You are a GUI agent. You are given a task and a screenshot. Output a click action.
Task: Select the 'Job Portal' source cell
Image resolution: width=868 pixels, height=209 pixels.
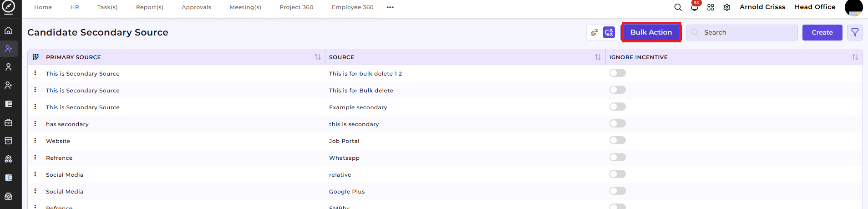tap(344, 141)
